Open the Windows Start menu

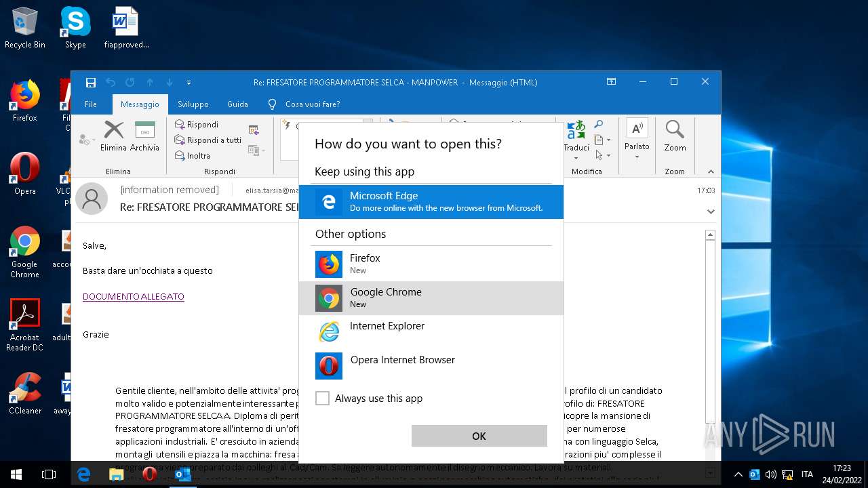(x=16, y=474)
